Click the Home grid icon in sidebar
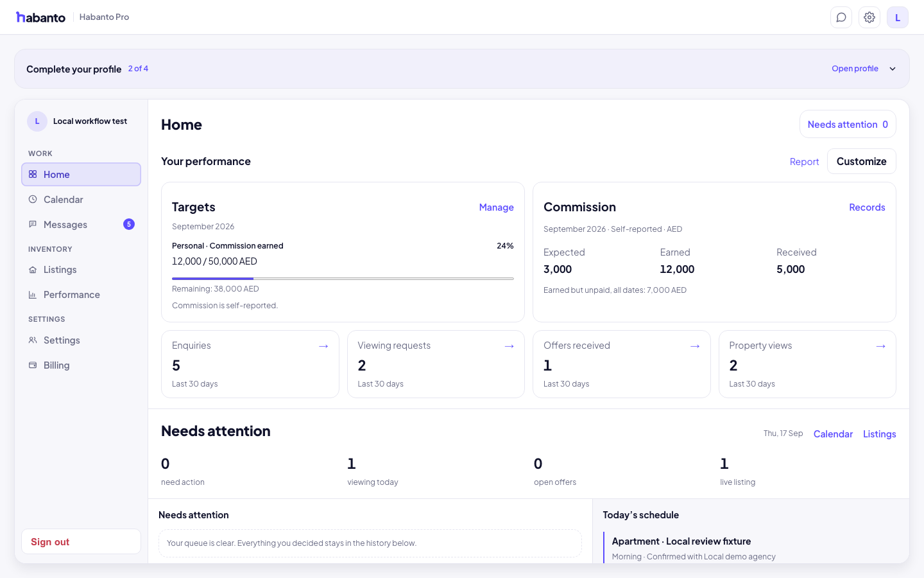The width and height of the screenshot is (924, 578). coord(33,174)
